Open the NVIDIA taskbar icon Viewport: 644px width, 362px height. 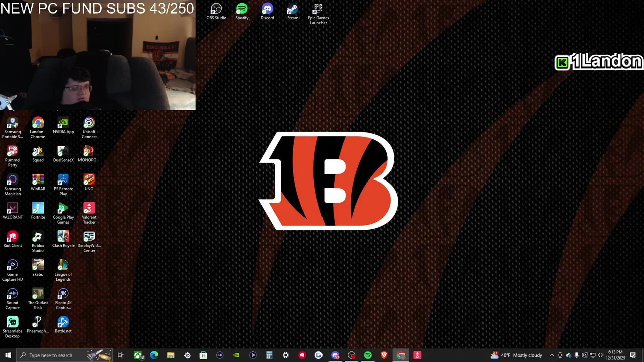(236, 355)
